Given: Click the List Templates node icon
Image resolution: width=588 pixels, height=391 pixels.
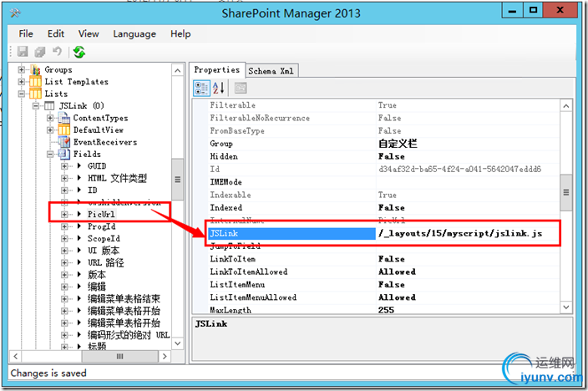Looking at the screenshot, I should [36, 81].
